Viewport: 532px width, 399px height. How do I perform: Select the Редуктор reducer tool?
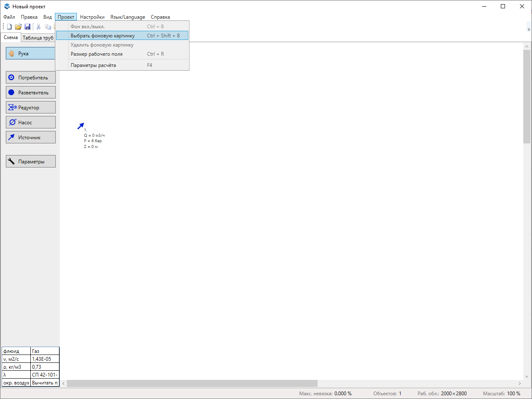(x=31, y=108)
